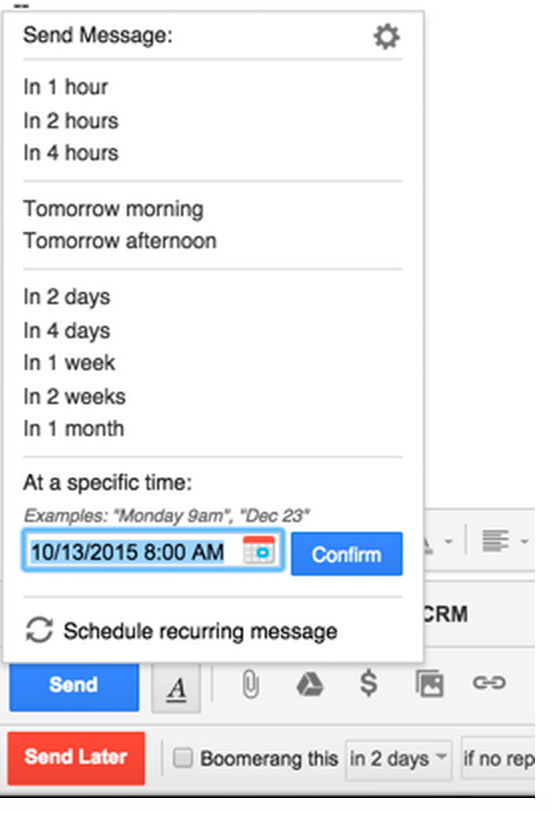Insert files using Google Drive icon
This screenshot has width=553, height=813.
310,684
